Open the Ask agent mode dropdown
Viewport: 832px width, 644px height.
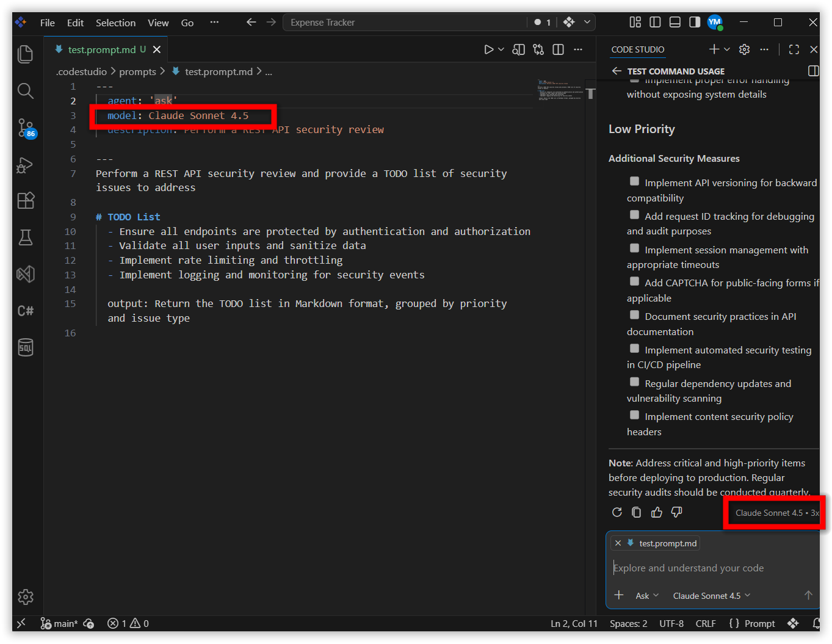(647, 596)
